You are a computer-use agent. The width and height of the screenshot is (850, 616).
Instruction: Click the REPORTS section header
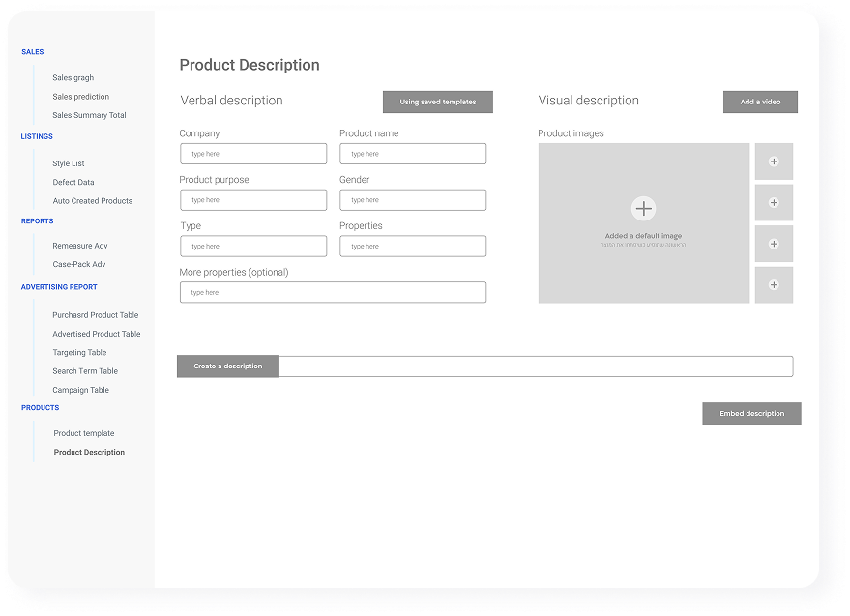coord(38,220)
